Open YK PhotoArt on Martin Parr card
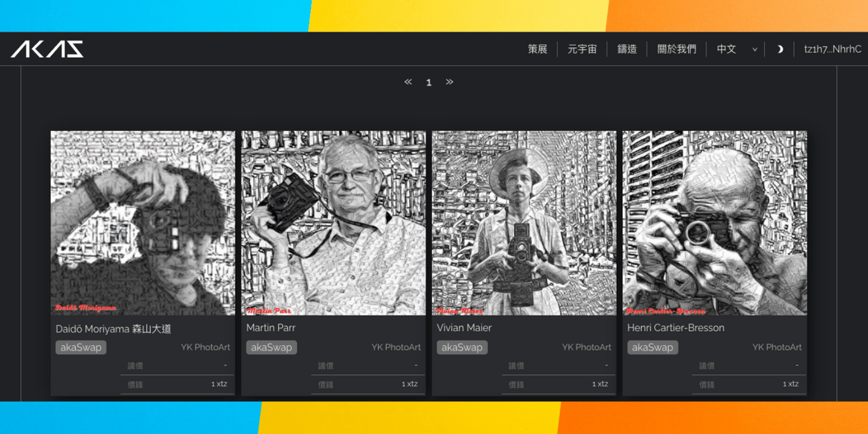868x434 pixels. (396, 347)
